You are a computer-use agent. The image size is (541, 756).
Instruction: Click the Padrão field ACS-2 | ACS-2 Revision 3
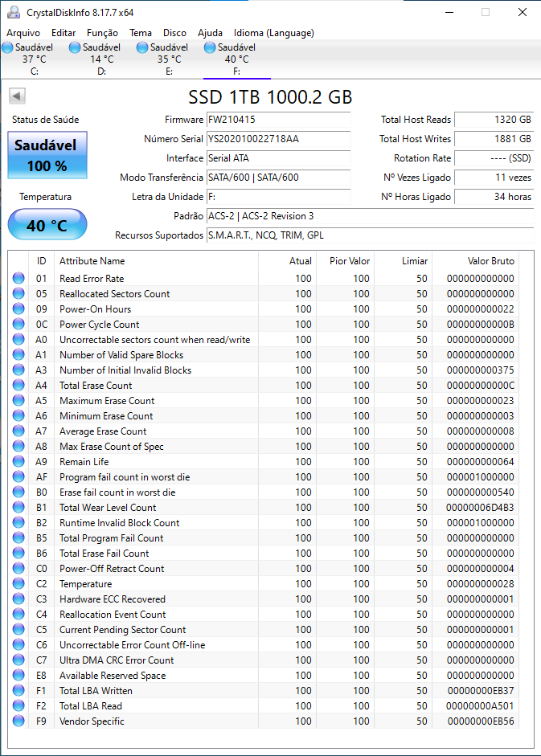pos(370,216)
